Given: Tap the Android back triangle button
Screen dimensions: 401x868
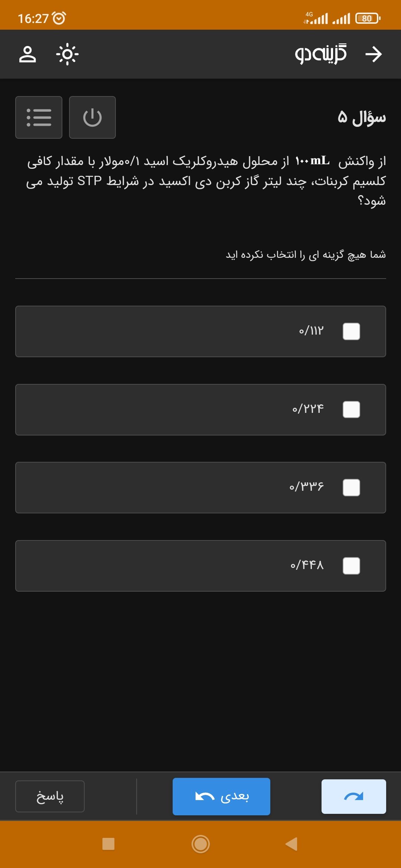Looking at the screenshot, I should click(x=291, y=844).
